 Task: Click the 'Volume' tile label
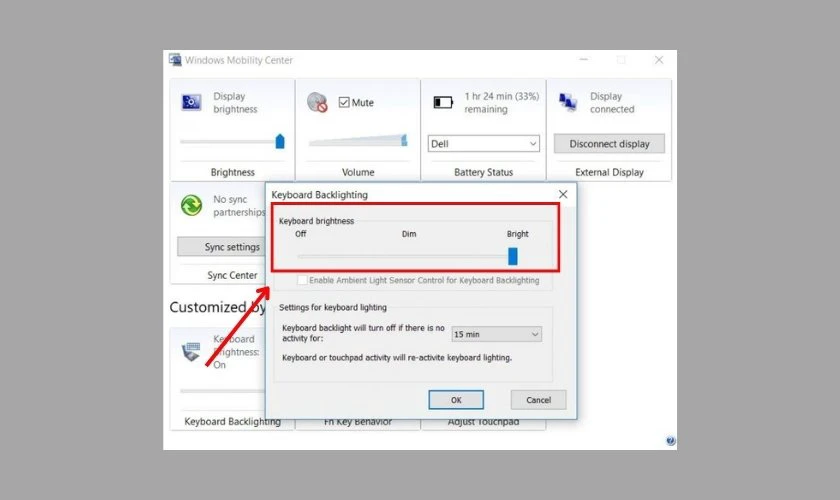tap(358, 172)
